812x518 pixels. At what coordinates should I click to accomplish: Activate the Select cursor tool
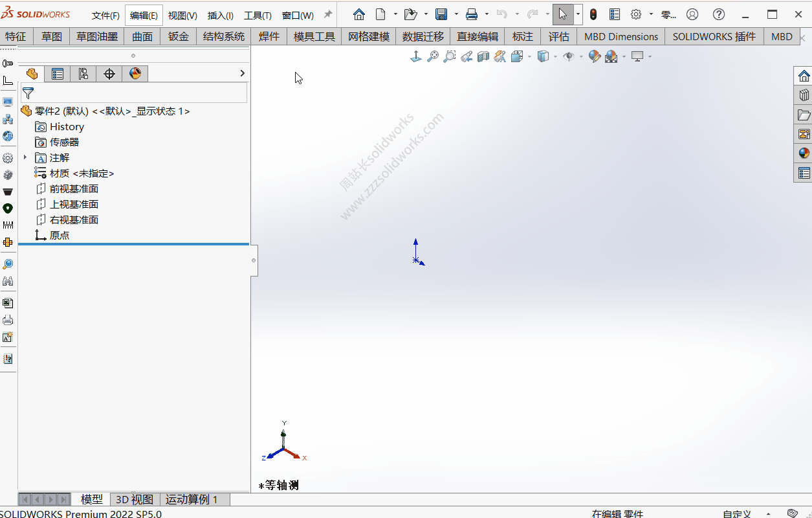(x=563, y=14)
